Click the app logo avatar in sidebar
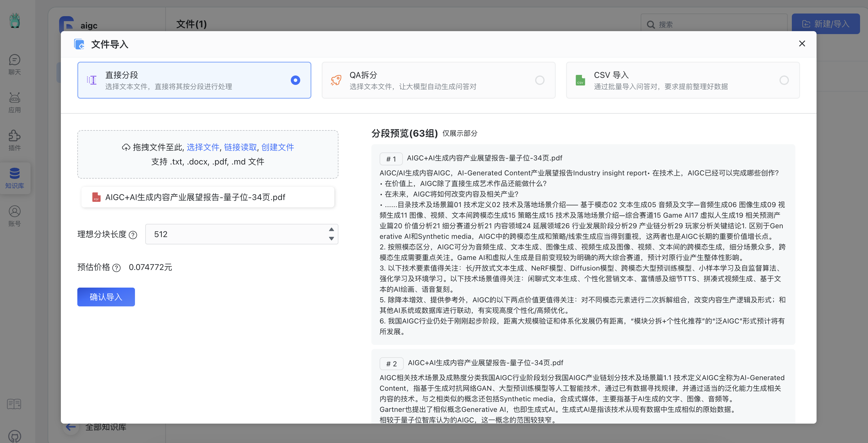The image size is (868, 443). click(x=14, y=21)
